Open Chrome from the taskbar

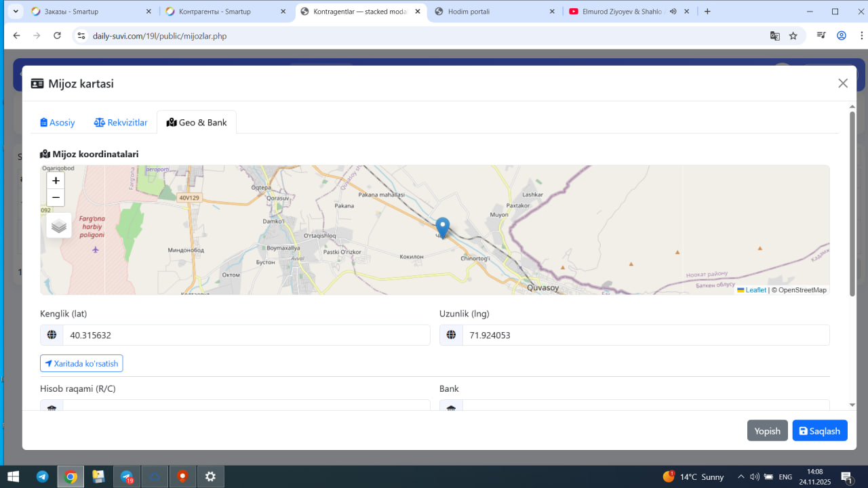click(x=71, y=476)
